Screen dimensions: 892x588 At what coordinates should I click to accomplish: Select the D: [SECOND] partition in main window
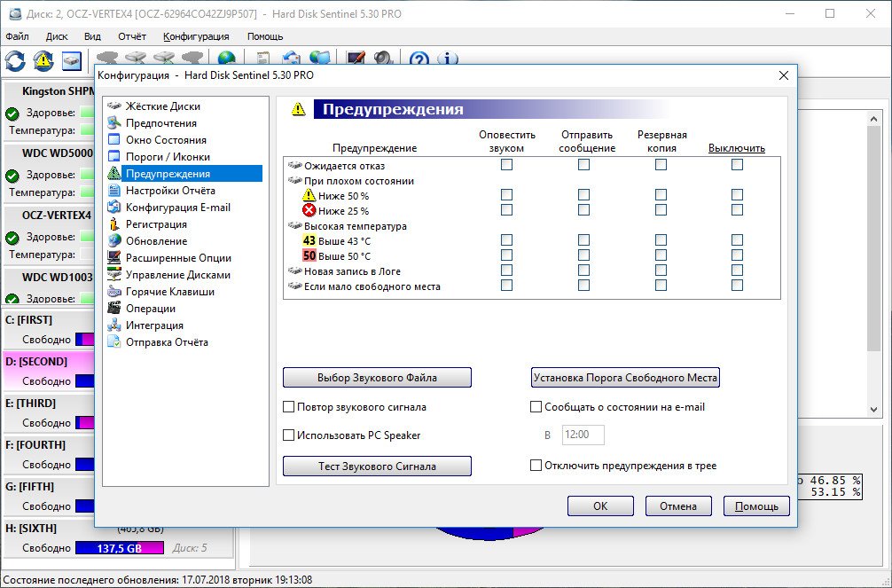[49, 371]
